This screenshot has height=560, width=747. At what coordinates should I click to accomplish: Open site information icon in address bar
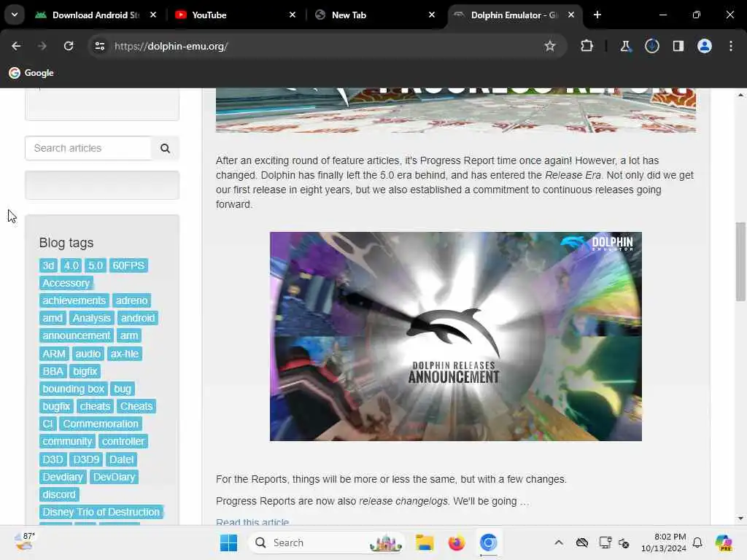(x=99, y=46)
